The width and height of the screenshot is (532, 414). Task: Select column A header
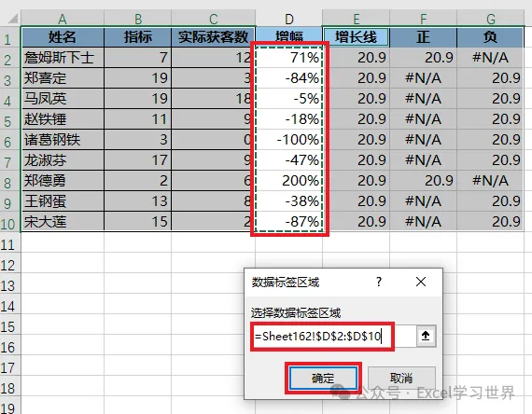63,19
